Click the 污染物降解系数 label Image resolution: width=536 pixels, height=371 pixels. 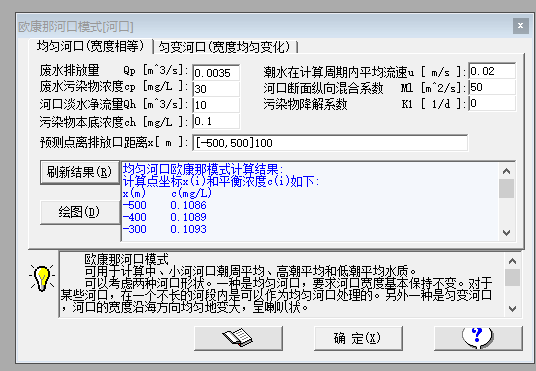305,104
